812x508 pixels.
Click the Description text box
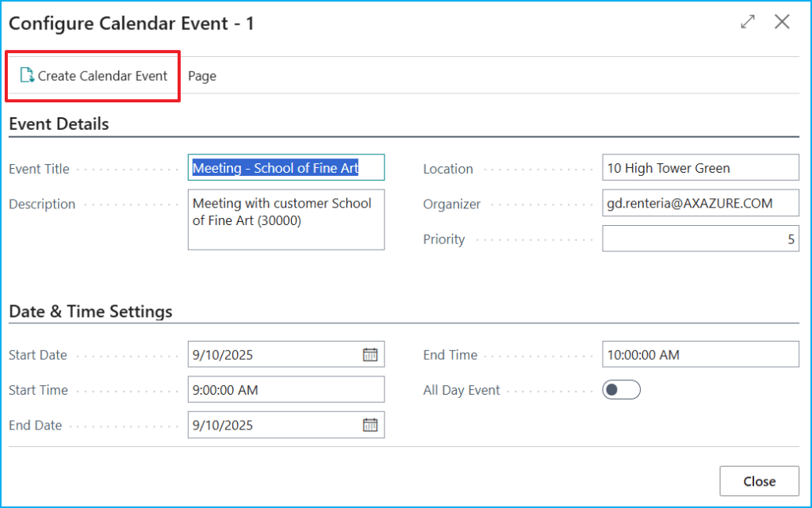(x=285, y=220)
